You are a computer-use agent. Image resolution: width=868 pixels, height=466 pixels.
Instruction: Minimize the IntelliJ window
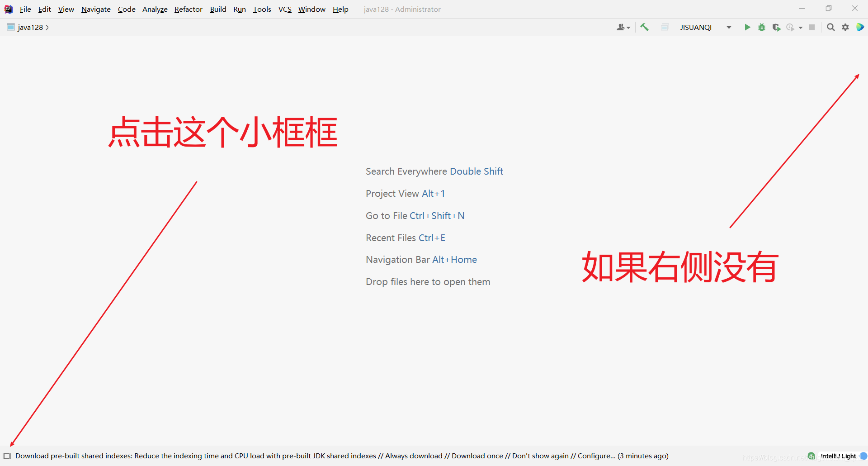802,9
